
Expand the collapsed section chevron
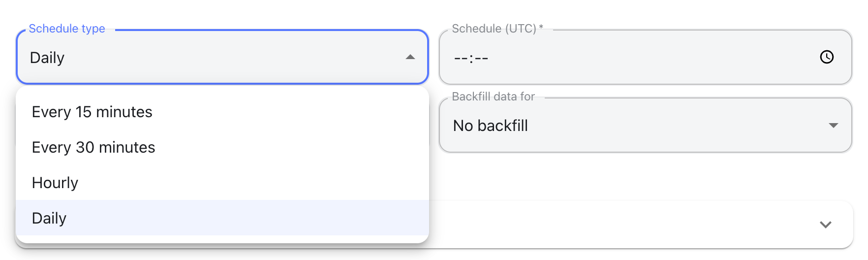point(825,225)
